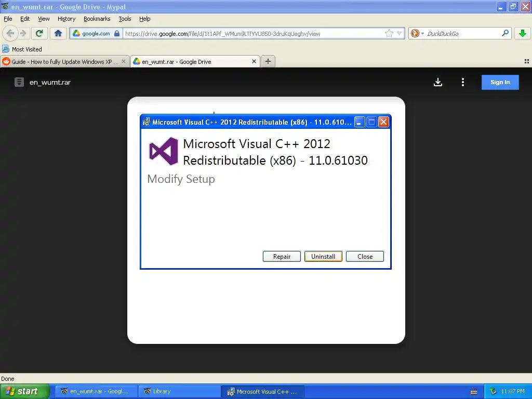The image size is (532, 399).
Task: Open the home page via the house icon
Action: click(58, 33)
